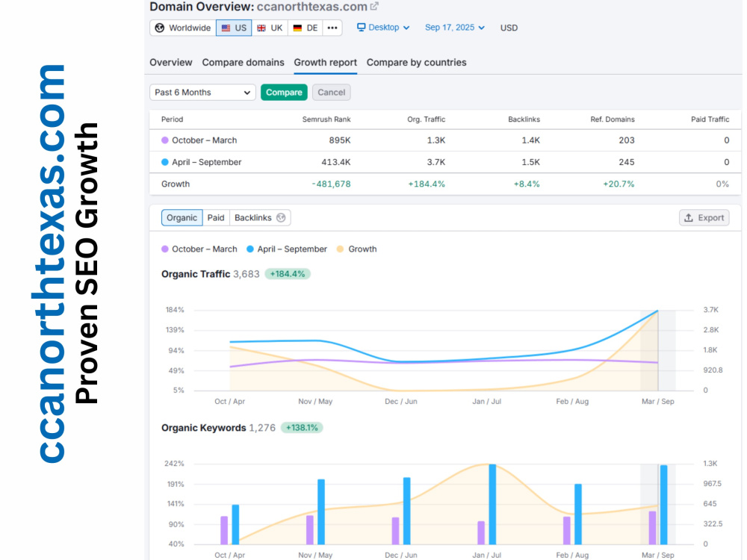Click the USD currency label
Image resolution: width=747 pixels, height=560 pixels.
(x=509, y=28)
